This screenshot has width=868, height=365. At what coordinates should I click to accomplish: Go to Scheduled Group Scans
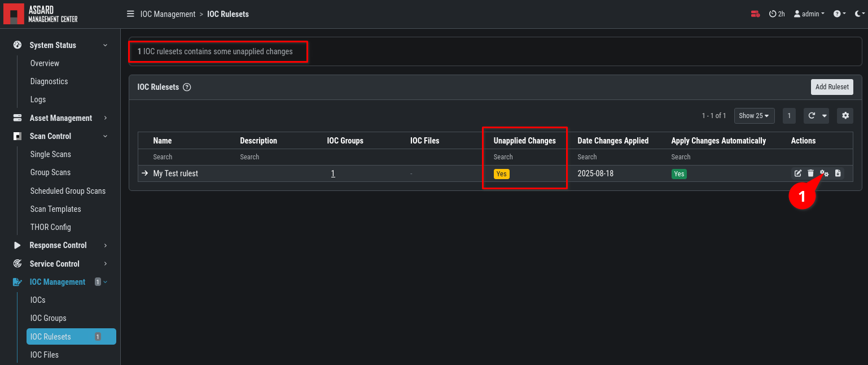click(68, 191)
